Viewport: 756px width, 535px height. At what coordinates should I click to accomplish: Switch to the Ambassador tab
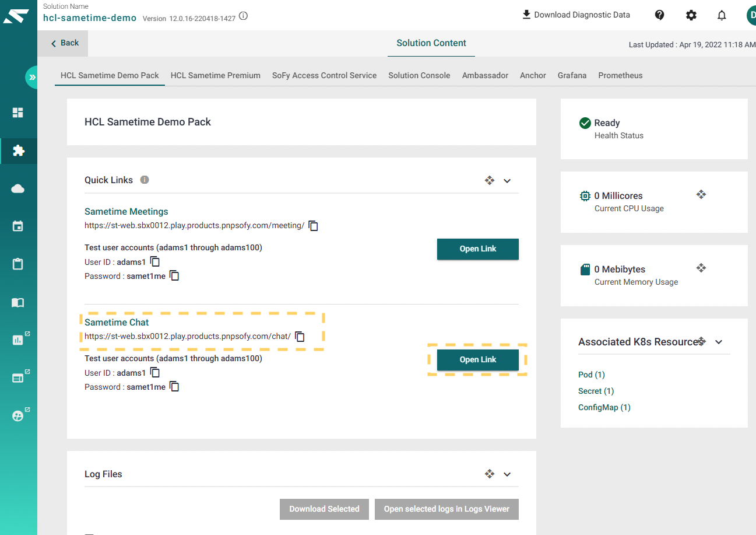(x=485, y=75)
